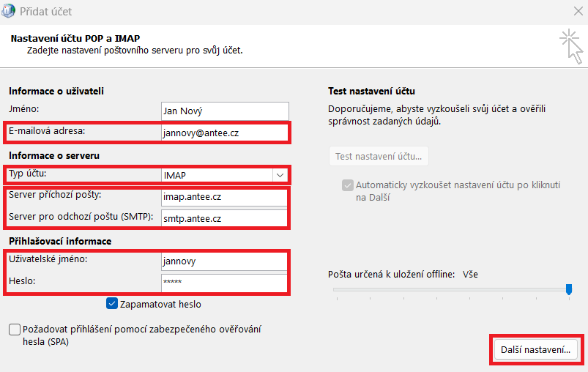Image resolution: width=588 pixels, height=372 pixels.
Task: Click the Vše offline mail value label
Action: [x=470, y=273]
